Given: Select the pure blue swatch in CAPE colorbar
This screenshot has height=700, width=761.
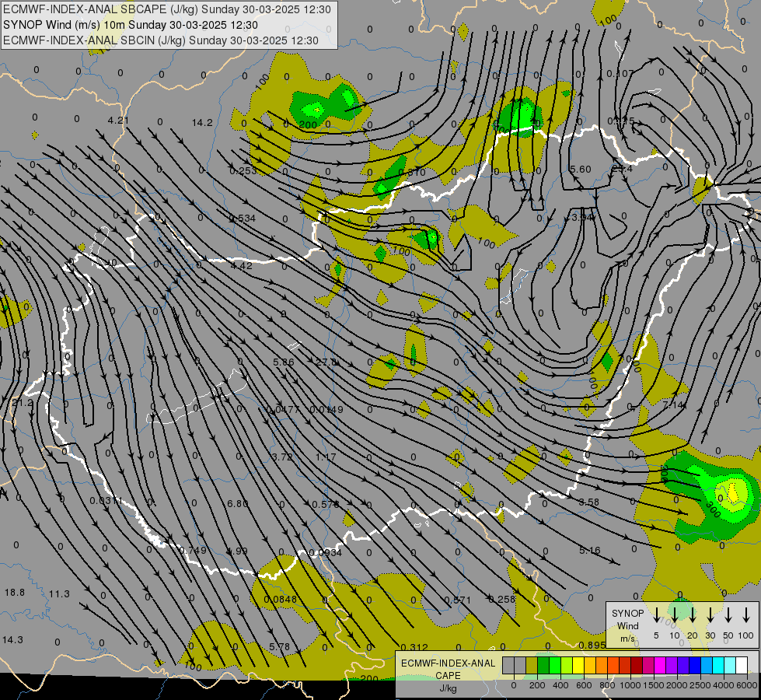Looking at the screenshot, I should click(694, 665).
